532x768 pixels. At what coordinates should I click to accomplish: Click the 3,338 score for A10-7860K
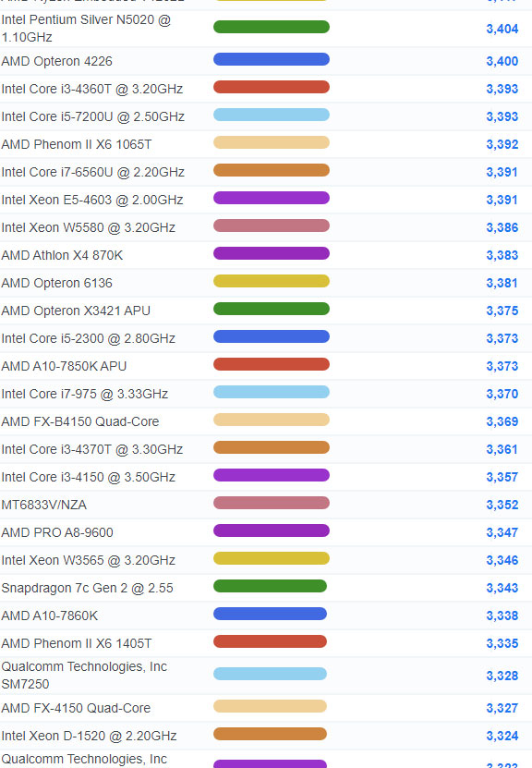pos(502,616)
